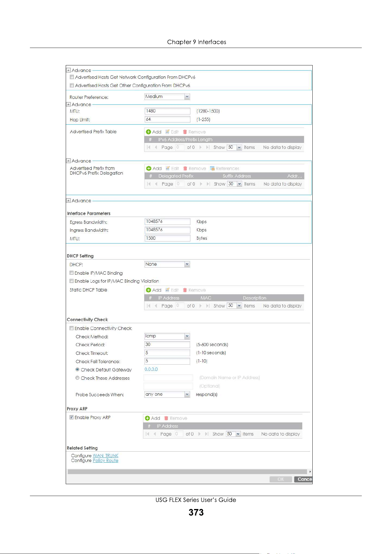Viewport: 392px width, 554px height.
Task: Enable IP/MAC Binding checkbox
Action: click(x=71, y=273)
